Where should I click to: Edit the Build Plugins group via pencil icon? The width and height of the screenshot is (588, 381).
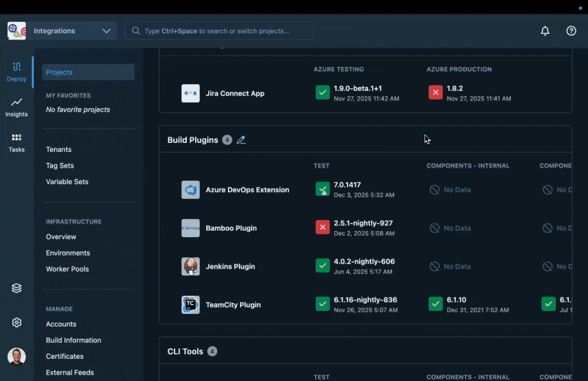241,140
